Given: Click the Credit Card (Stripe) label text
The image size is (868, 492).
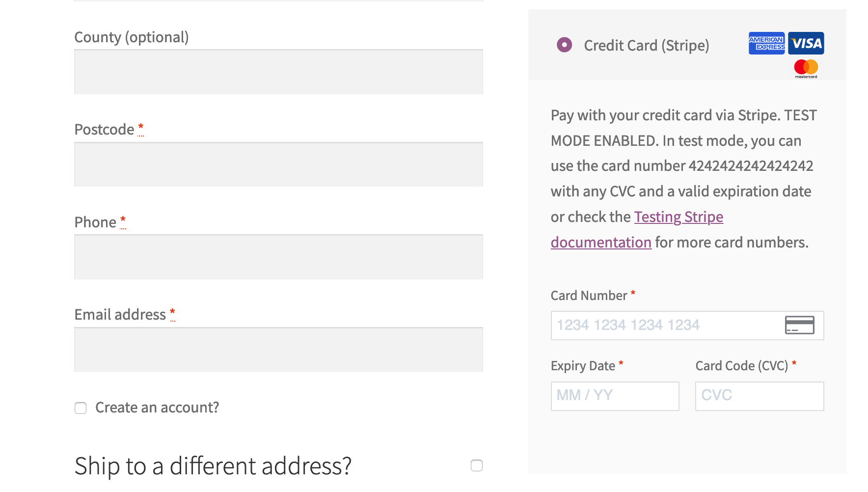Looking at the screenshot, I should click(646, 45).
